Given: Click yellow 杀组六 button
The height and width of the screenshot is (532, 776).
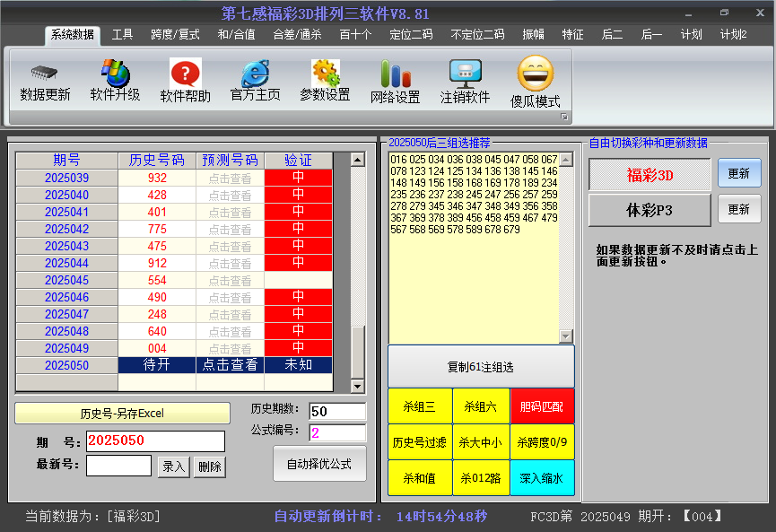Looking at the screenshot, I should (481, 406).
